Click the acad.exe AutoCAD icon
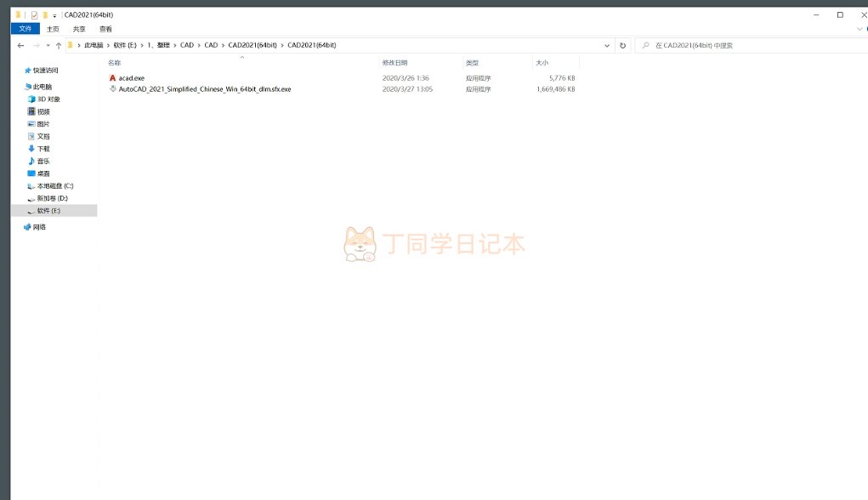 tap(112, 78)
